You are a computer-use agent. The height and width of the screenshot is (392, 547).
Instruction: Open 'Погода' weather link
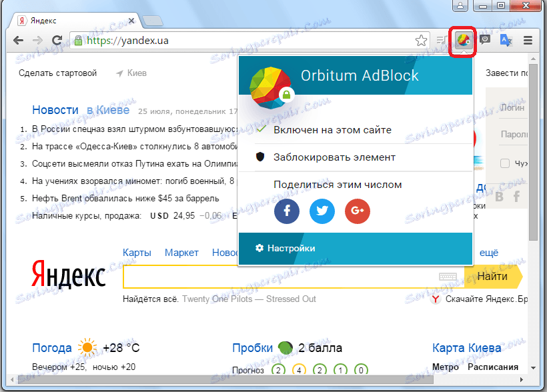[51, 348]
